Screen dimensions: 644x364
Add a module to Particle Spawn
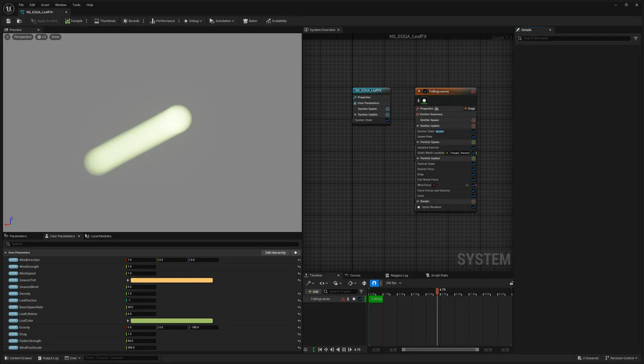point(474,142)
